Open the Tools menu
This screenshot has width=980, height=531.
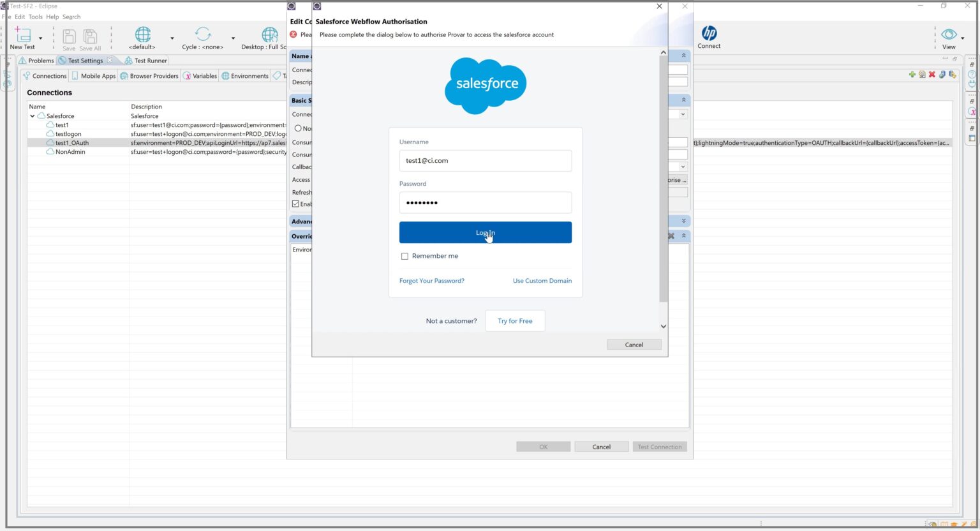[x=35, y=17]
